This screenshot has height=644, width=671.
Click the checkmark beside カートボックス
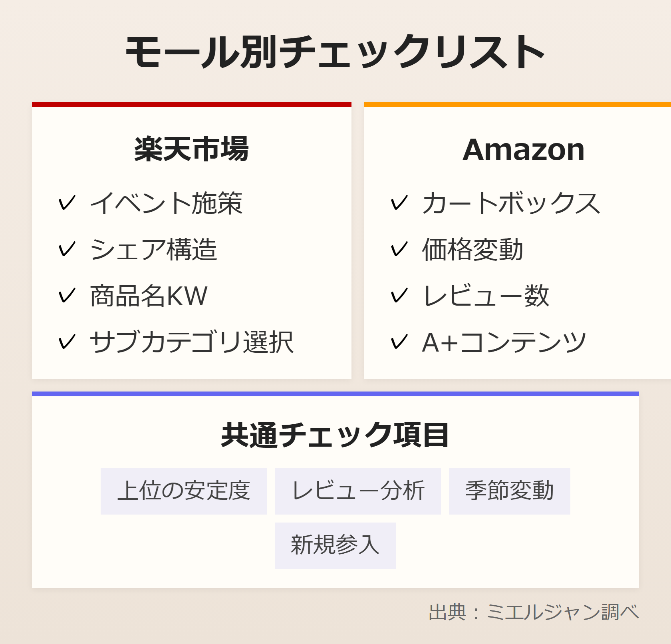click(399, 203)
